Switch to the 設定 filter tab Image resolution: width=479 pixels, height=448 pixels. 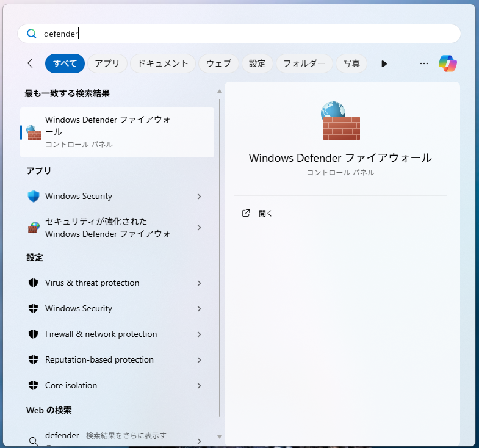258,63
